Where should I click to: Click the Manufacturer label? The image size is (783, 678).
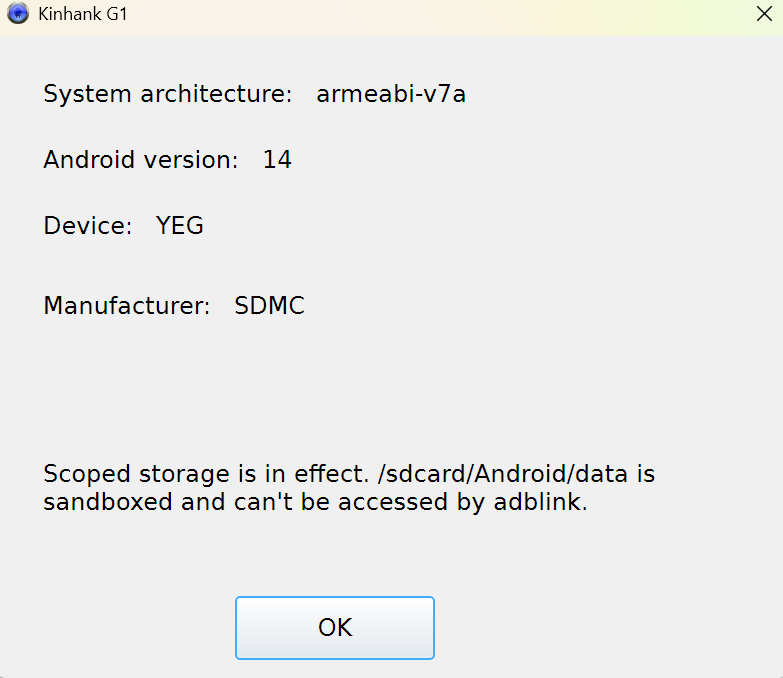tap(126, 306)
